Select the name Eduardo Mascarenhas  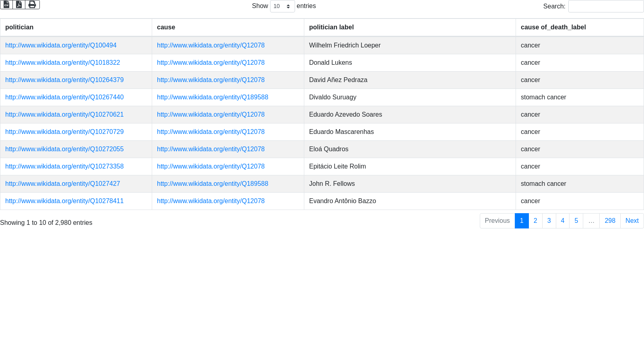tap(341, 132)
